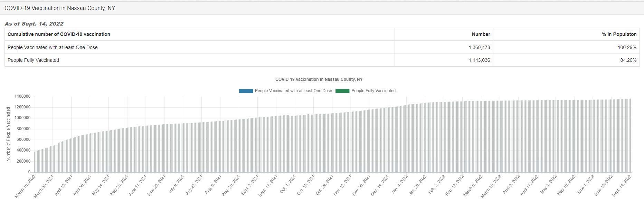Select the People Fully Vaccinated table row label
This screenshot has height=203, width=644.
33,60
